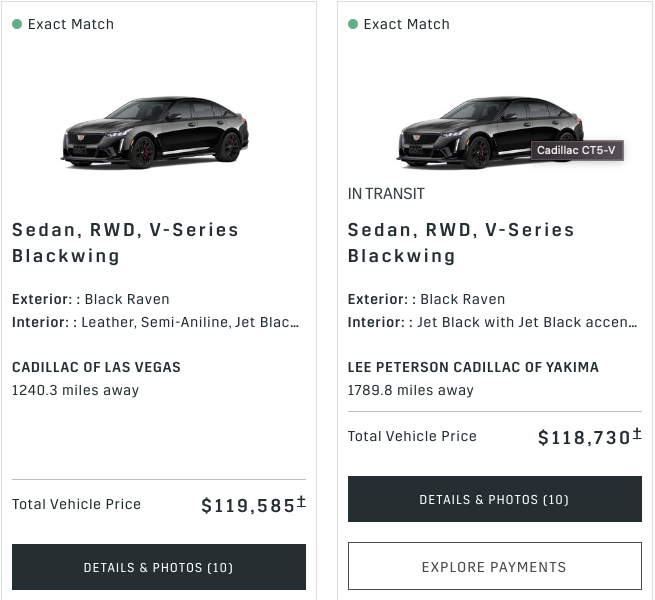The width and height of the screenshot is (655, 600).
Task: Click the ± disclaimer symbol beside $118,730
Action: (637, 434)
